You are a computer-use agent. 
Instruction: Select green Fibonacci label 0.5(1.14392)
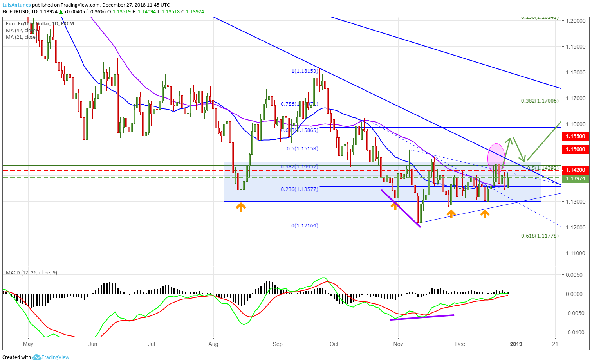click(x=543, y=168)
